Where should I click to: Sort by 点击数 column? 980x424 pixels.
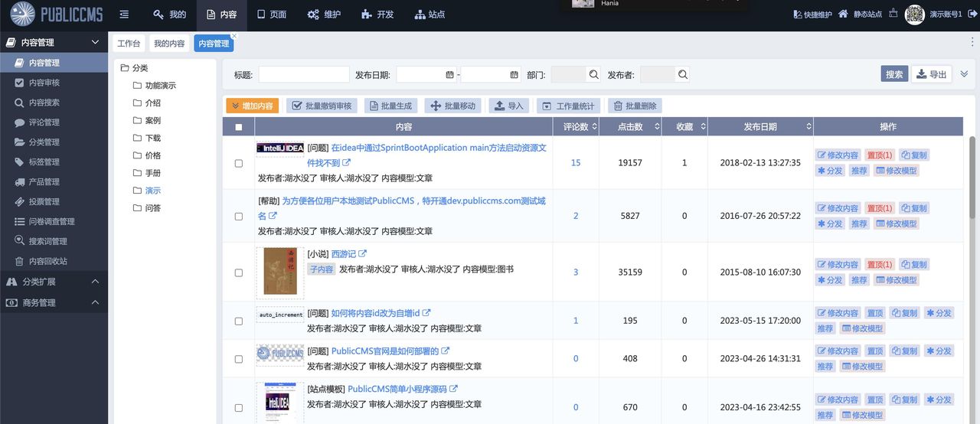(x=630, y=127)
